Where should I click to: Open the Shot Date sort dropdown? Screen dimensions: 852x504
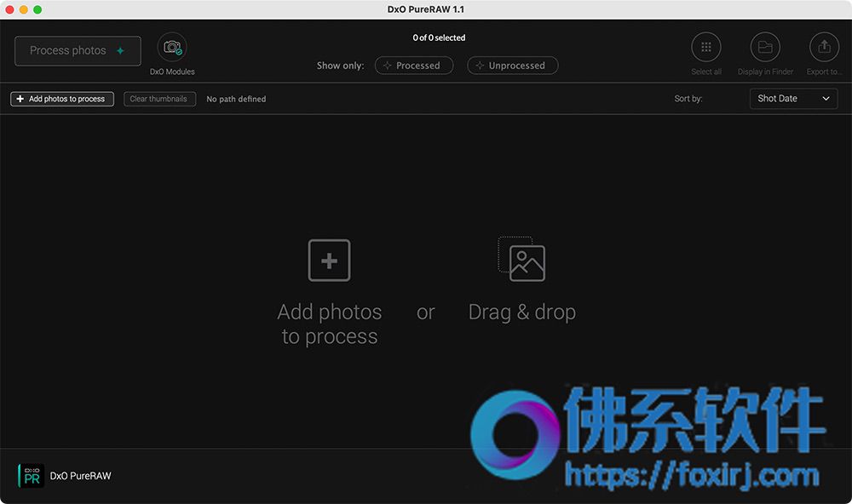pyautogui.click(x=793, y=98)
